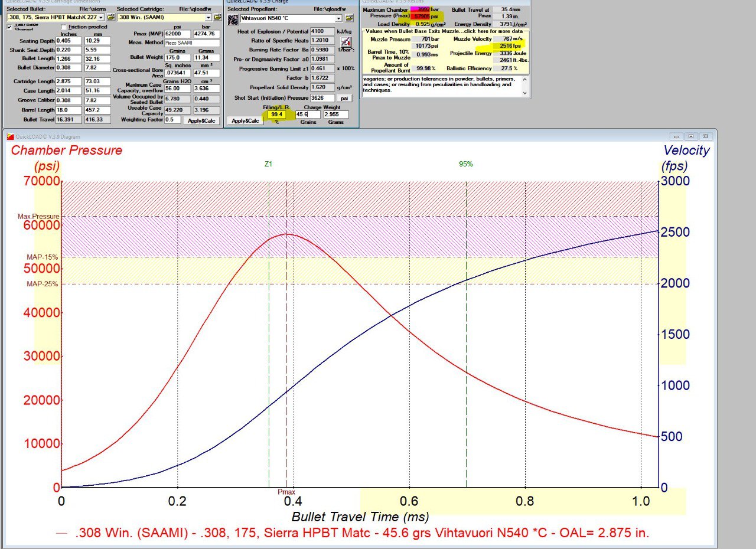Click the Shot Start Pressure 3626 field
The width and height of the screenshot is (756, 549).
tap(322, 98)
